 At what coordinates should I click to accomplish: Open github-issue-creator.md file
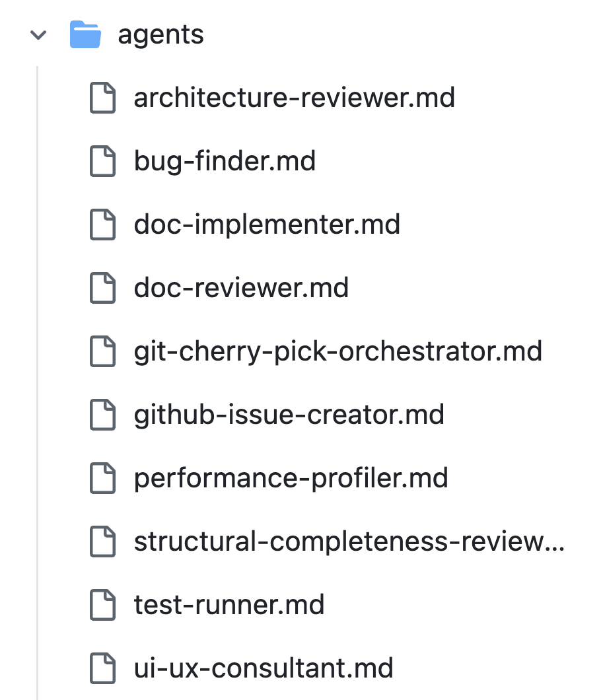289,415
